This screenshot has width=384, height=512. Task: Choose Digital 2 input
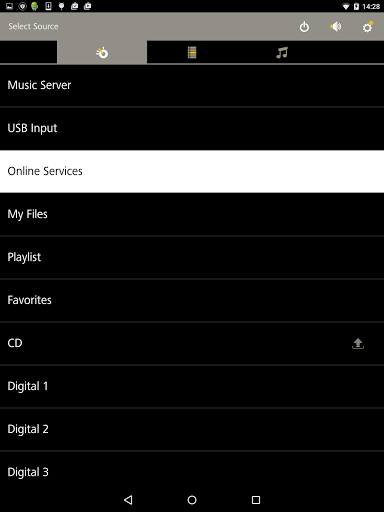point(192,429)
